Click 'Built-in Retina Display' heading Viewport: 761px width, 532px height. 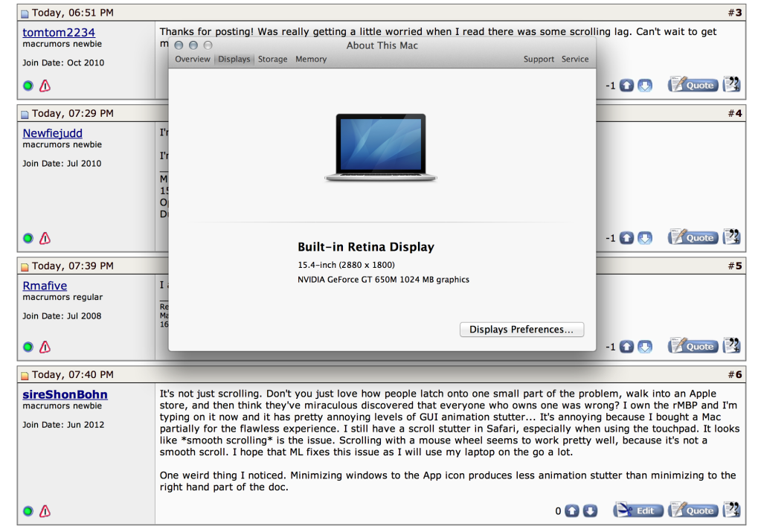click(366, 247)
